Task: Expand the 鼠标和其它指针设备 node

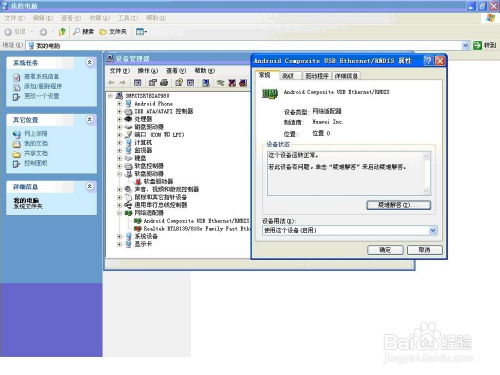Action: (119, 197)
